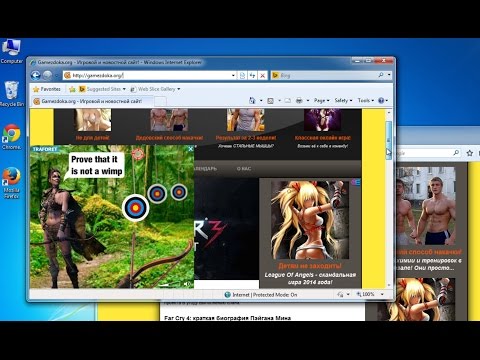Click the privacy report icon in status bar
The height and width of the screenshot is (360, 480).
[x=340, y=294]
